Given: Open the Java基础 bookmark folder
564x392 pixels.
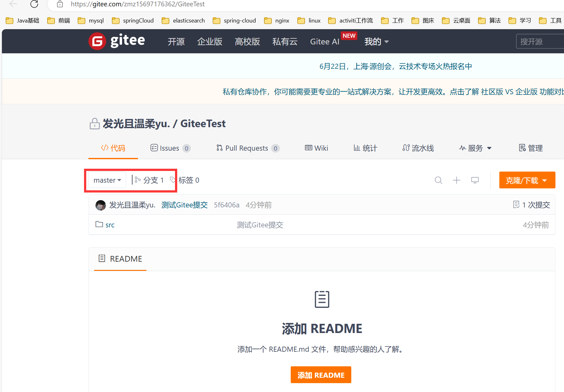Looking at the screenshot, I should click(23, 21).
